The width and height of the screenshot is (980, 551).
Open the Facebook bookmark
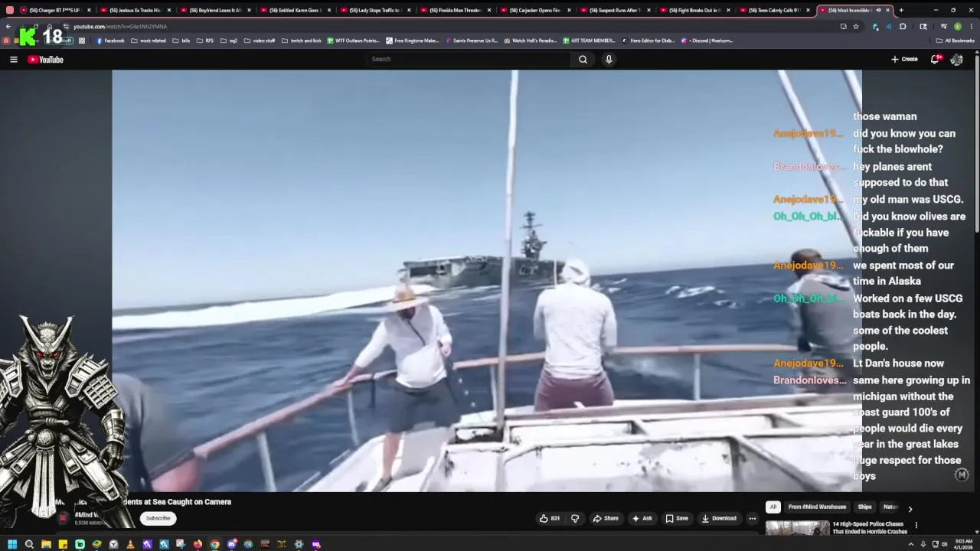click(110, 41)
